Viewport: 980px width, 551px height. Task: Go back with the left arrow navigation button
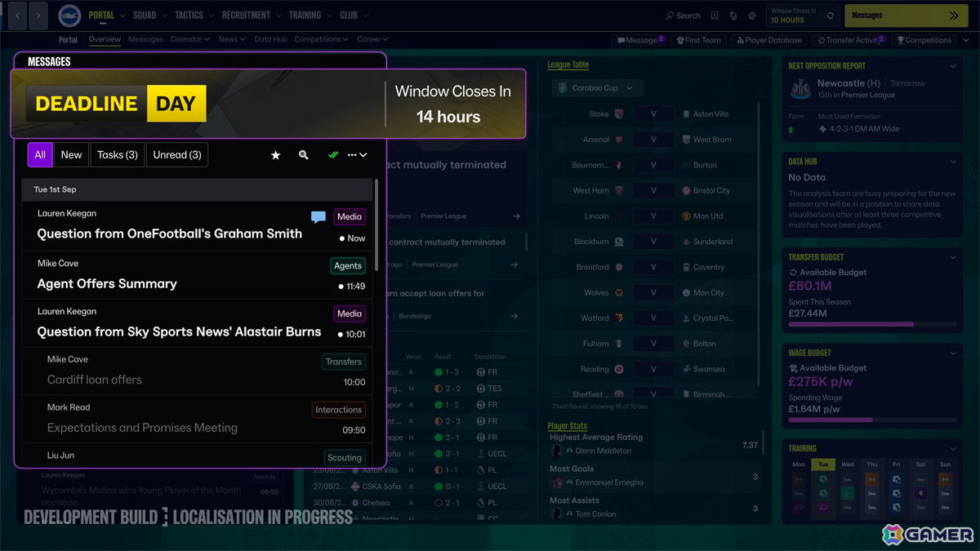[18, 16]
